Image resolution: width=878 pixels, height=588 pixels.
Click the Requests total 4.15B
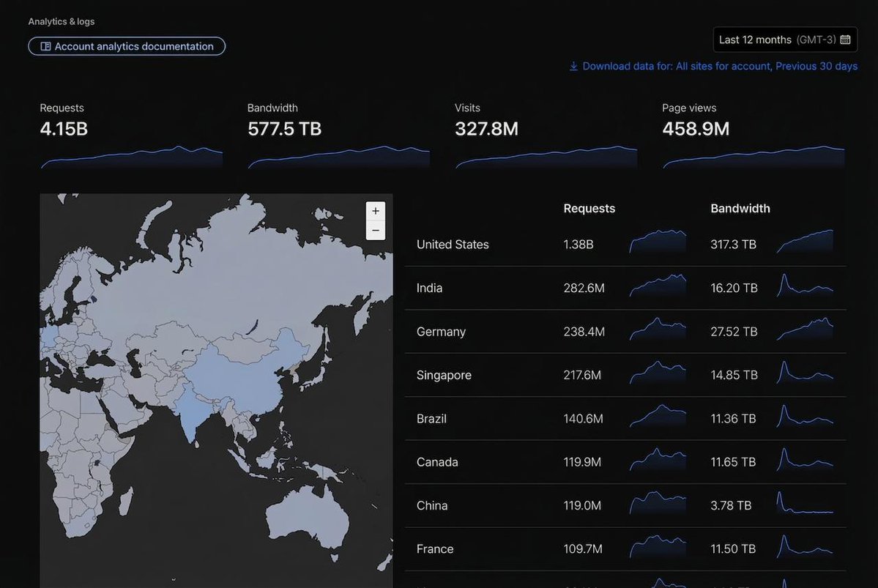tap(64, 129)
